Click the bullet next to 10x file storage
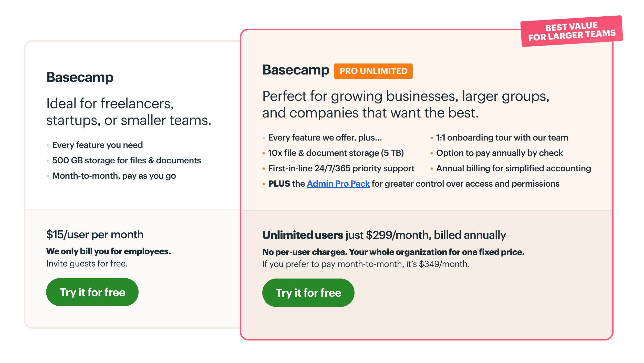644x363 pixels. point(264,153)
